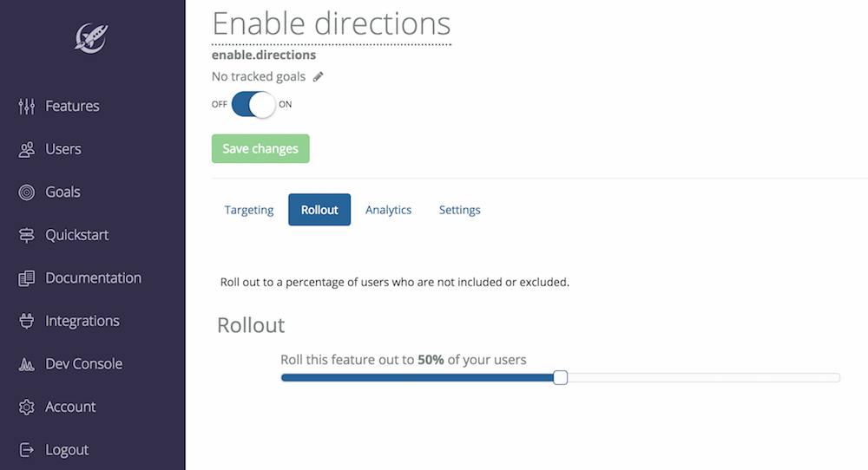The width and height of the screenshot is (868, 470).
Task: Click the Integrations plug icon
Action: coord(26,321)
